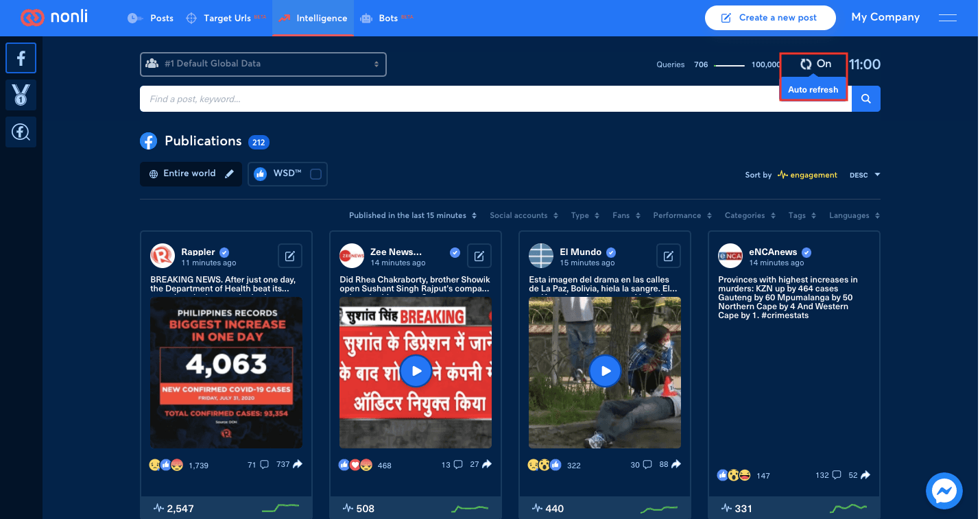Screen dimensions: 980x519
Task: Expand the Fans filter
Action: click(x=627, y=215)
